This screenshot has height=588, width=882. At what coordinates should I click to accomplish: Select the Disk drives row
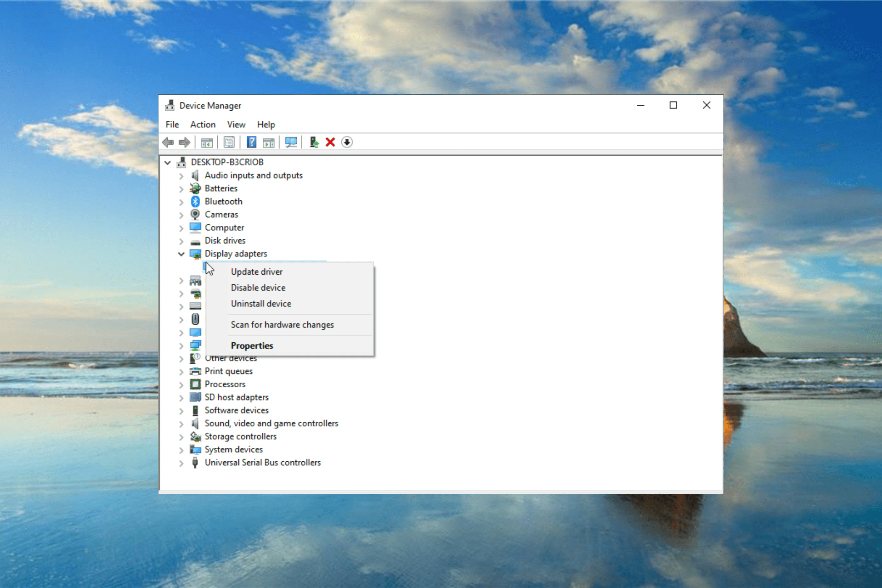pos(225,241)
